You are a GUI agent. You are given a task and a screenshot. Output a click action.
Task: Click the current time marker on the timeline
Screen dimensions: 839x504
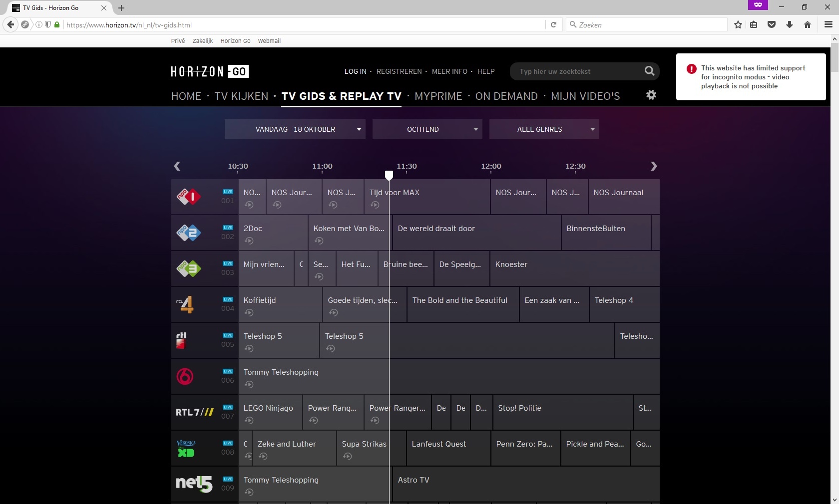pos(389,175)
